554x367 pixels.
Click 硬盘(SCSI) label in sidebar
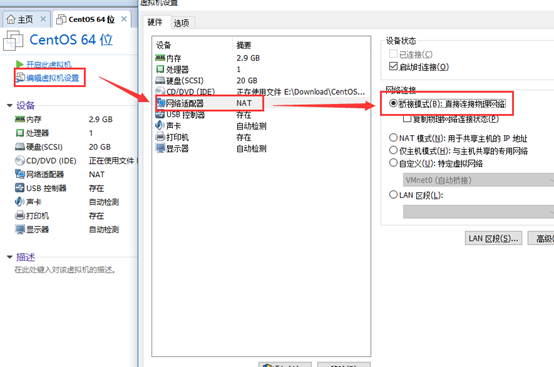45,147
